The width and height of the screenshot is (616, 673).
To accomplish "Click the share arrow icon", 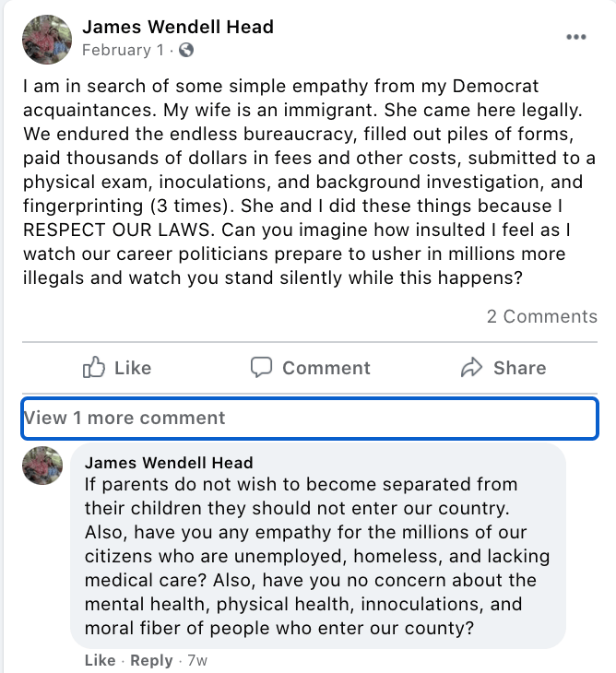I will [471, 368].
